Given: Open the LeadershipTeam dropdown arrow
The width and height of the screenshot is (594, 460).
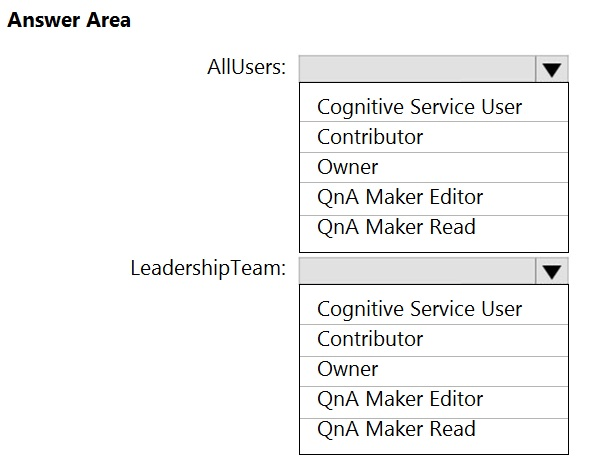Looking at the screenshot, I should pyautogui.click(x=552, y=271).
